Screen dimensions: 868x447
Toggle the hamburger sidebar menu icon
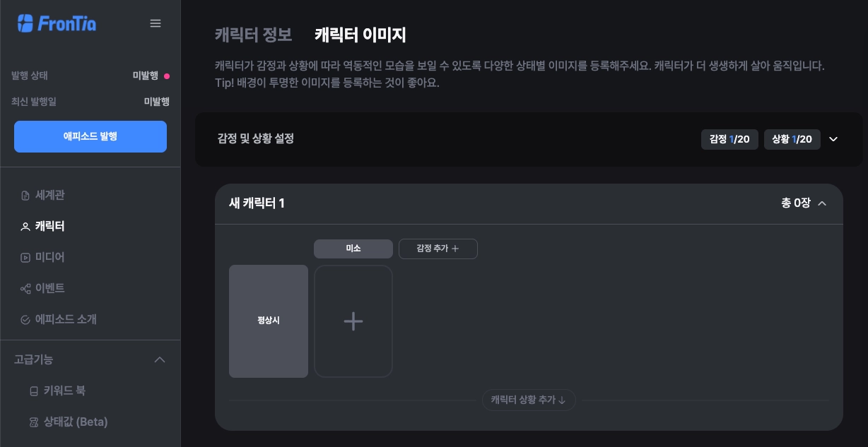pos(156,23)
